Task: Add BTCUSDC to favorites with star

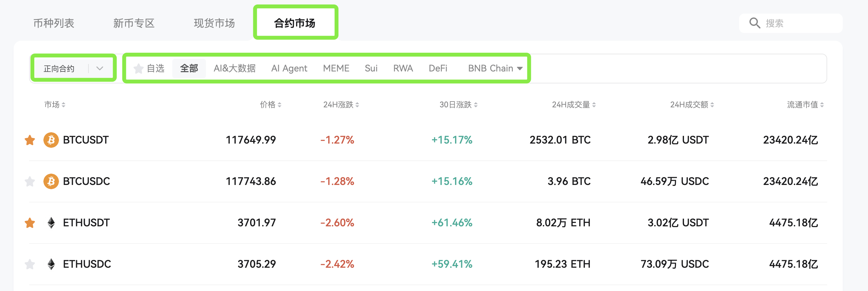Action: pyautogui.click(x=30, y=181)
